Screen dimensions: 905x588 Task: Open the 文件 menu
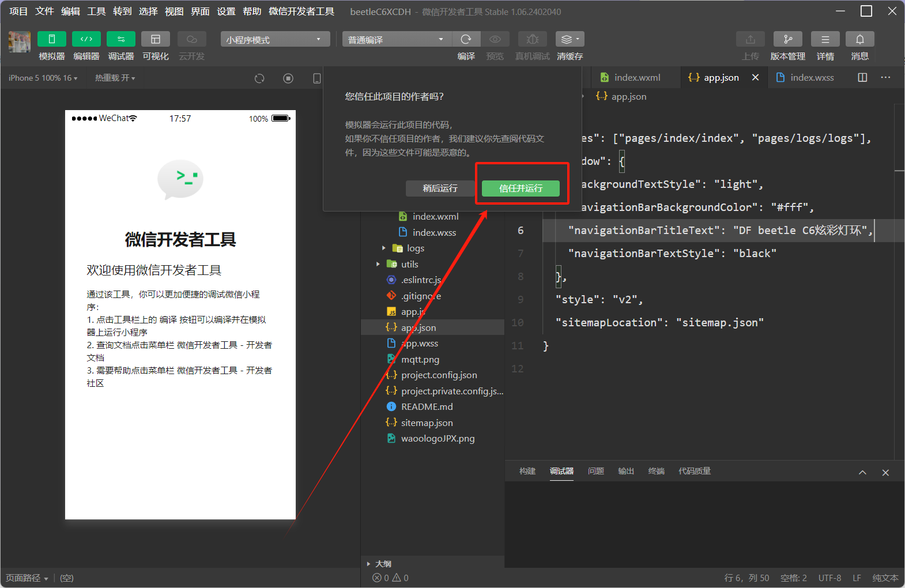coord(44,12)
